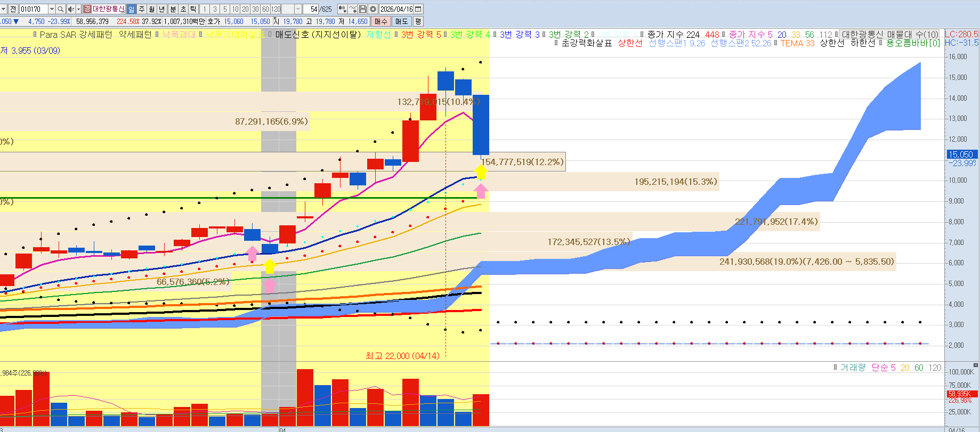Choose the 1 interval preset button
This screenshot has width=980, height=432.
click(205, 9)
